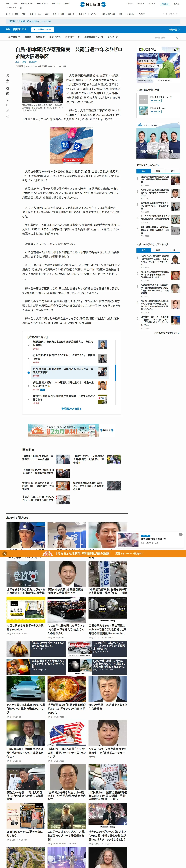The image size is (186, 868).
Task: Click the magnifier in the keyword search box
Action: (178, 14)
